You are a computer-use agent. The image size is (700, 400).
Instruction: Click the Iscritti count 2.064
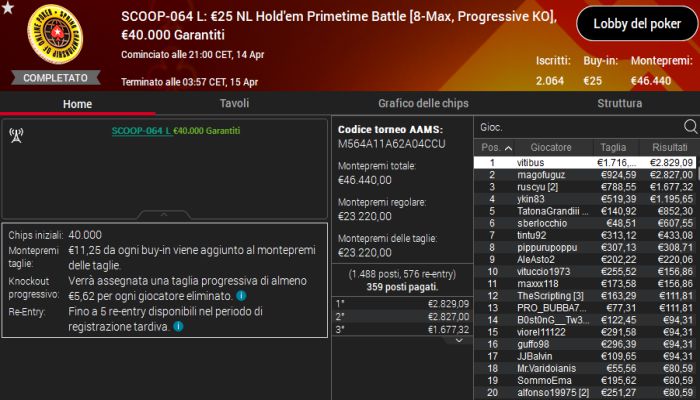[550, 81]
